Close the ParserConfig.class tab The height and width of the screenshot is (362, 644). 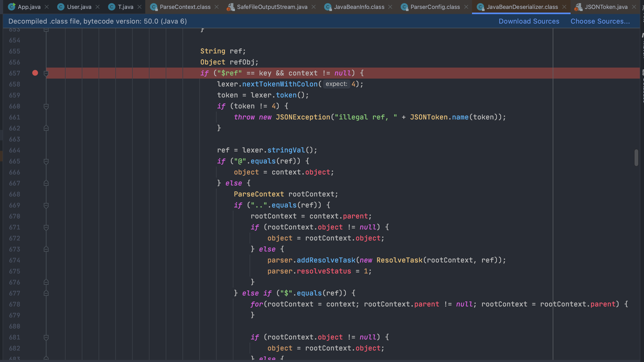(x=466, y=7)
